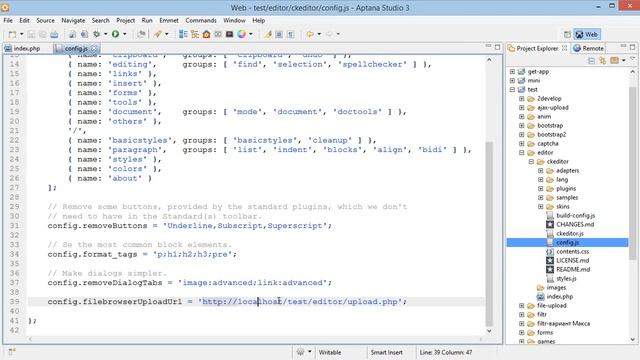Click the Save All toolbar icon

[42, 34]
